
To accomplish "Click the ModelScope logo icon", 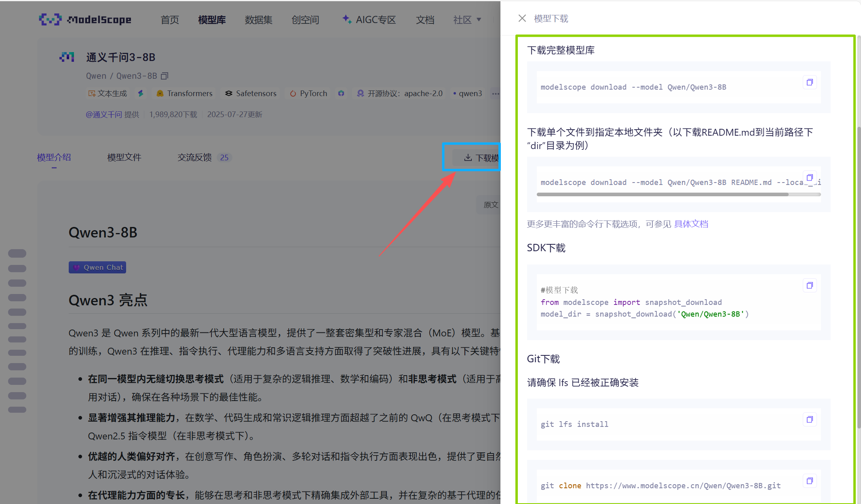I will (x=50, y=19).
